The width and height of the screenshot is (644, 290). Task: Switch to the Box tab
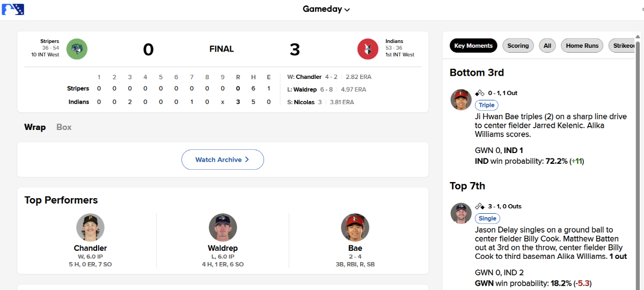click(64, 127)
